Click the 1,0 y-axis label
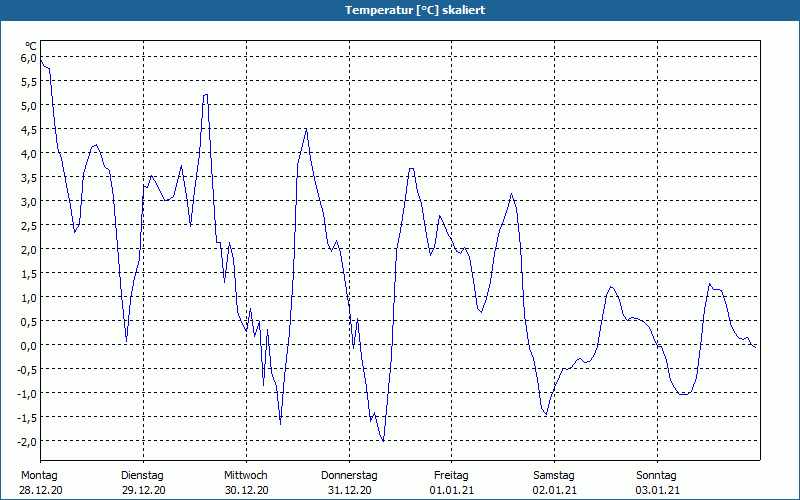 (29, 297)
